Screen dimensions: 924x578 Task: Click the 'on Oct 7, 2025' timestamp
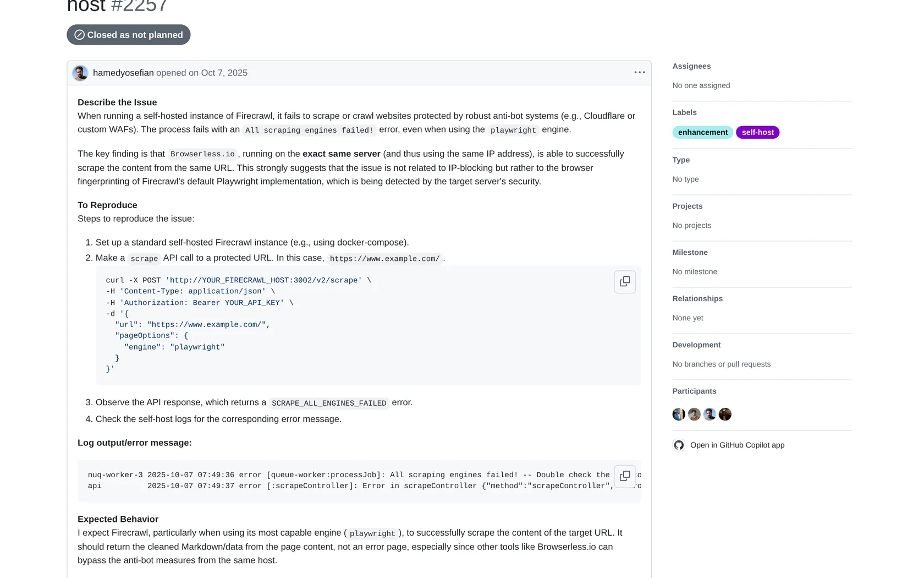pos(218,73)
